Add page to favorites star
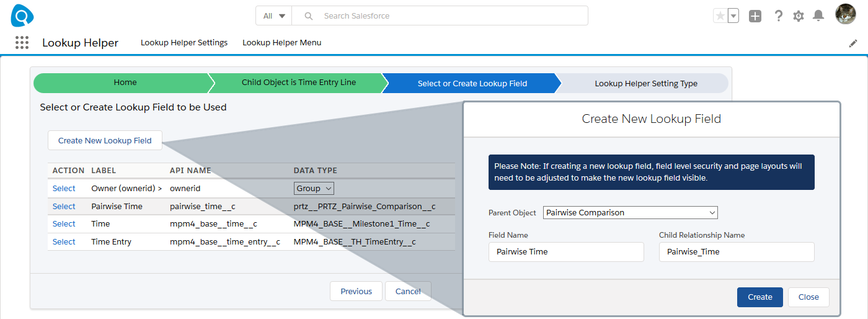The width and height of the screenshot is (868, 319). (x=720, y=16)
